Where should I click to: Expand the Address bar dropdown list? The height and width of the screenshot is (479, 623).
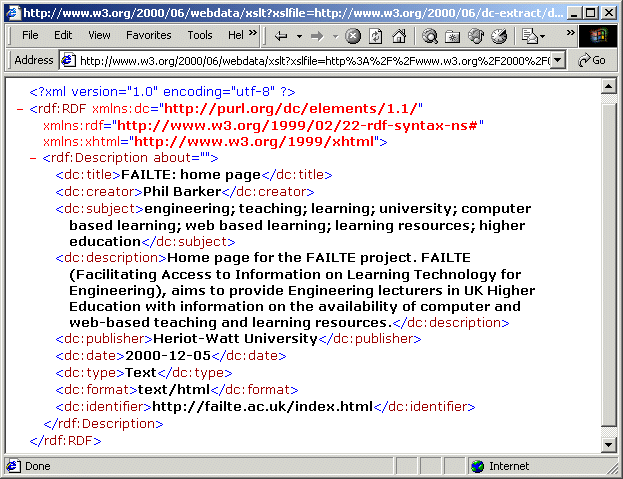558,60
